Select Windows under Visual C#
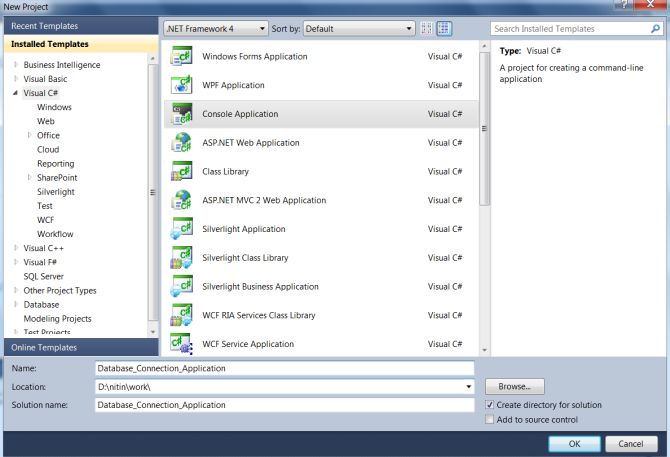Image resolution: width=670 pixels, height=457 pixels. (54, 107)
